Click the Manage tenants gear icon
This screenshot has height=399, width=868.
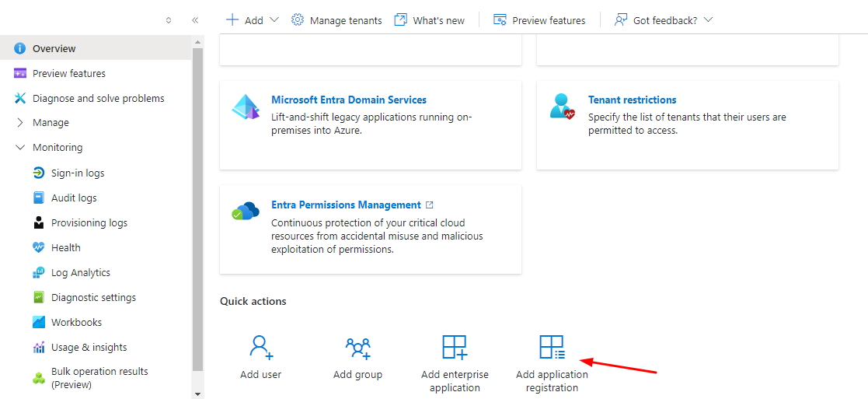click(x=298, y=20)
